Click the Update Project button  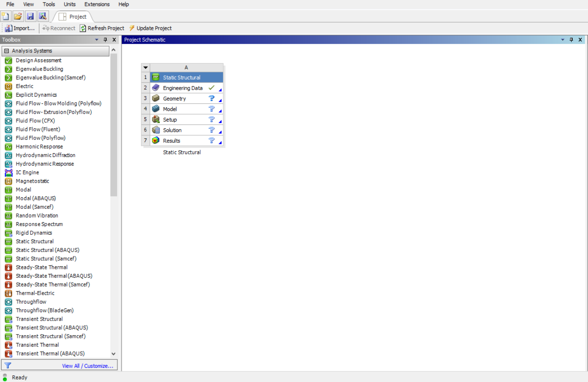tap(150, 28)
